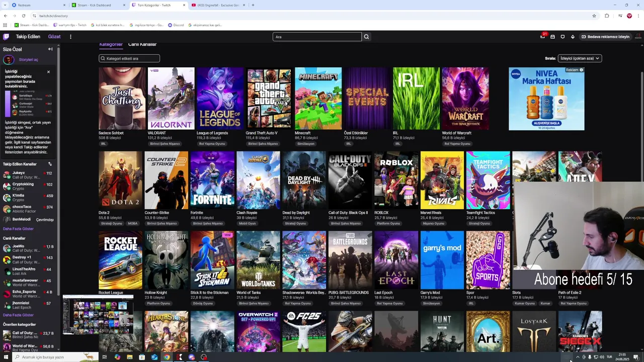Screen dimensions: 644x362
Task: Bookmark this page with the star icon
Action: pyautogui.click(x=594, y=16)
